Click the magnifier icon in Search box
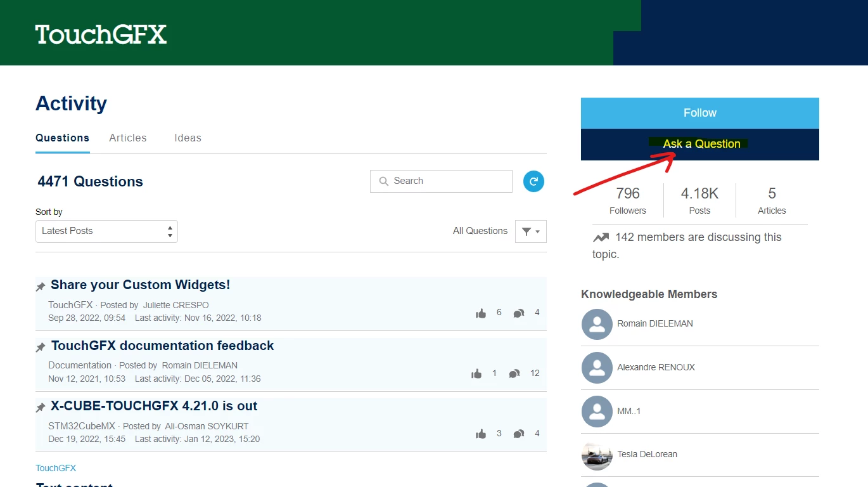This screenshot has width=868, height=487. pos(383,181)
